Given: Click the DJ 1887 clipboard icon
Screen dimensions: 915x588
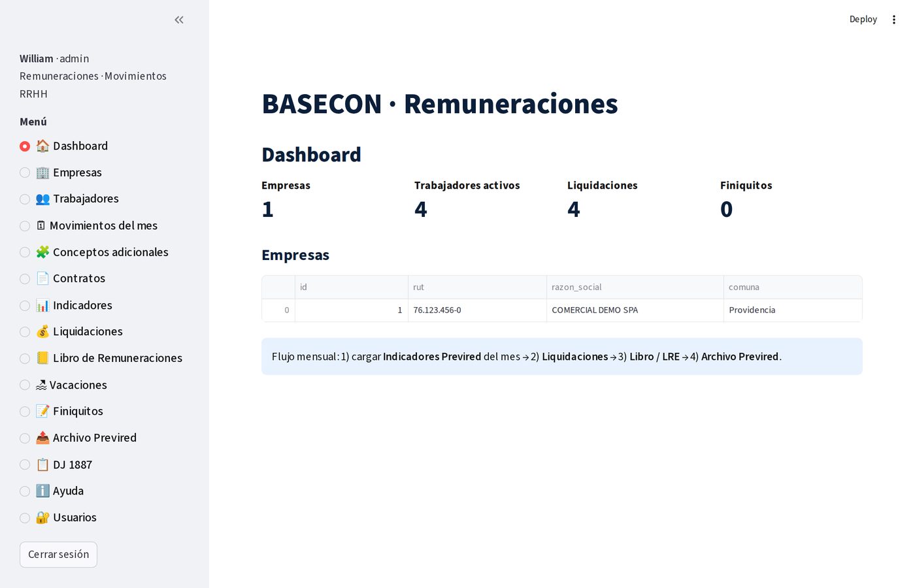Looking at the screenshot, I should (42, 465).
